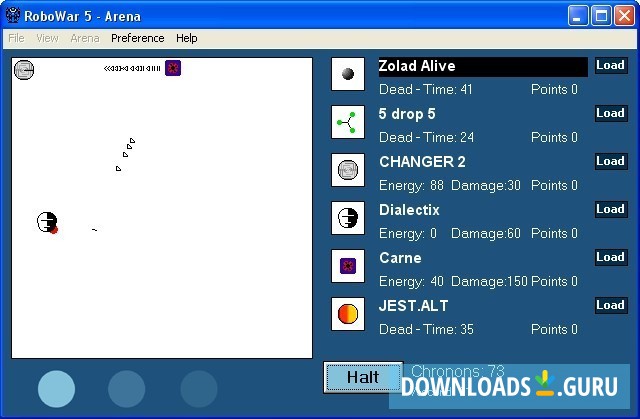Click the Chronons counter text
This screenshot has width=640, height=419.
pyautogui.click(x=458, y=371)
